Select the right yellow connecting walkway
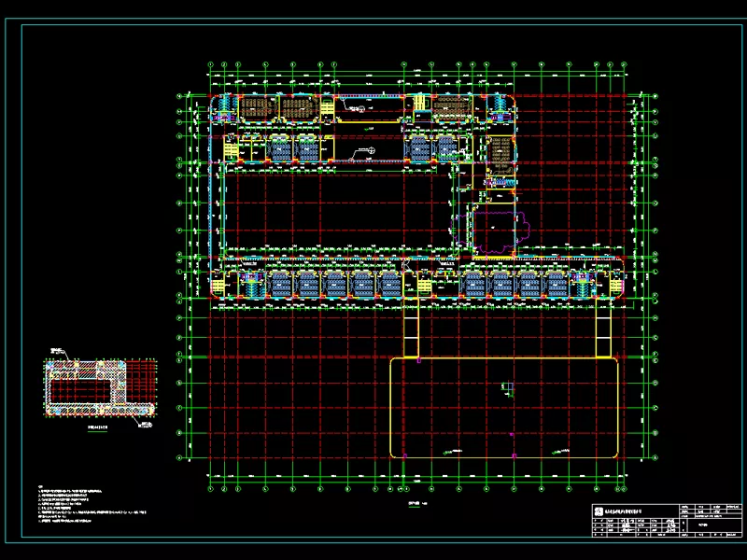 (602, 333)
